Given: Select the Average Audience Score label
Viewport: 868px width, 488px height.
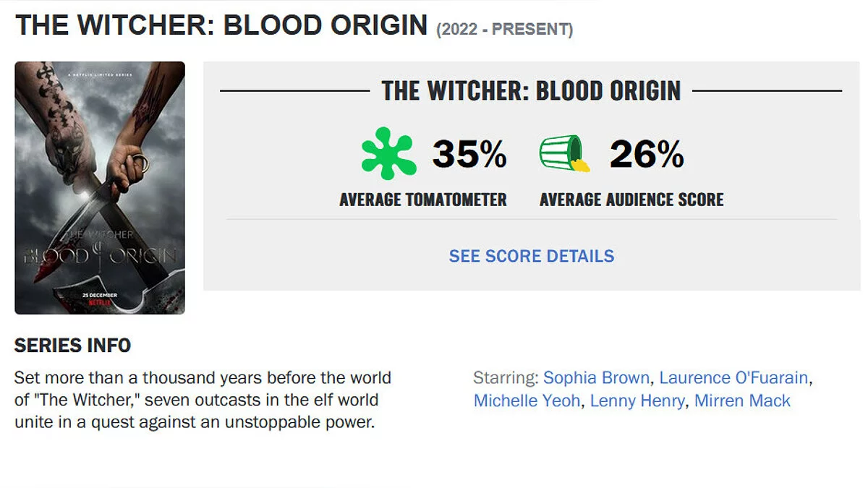Looking at the screenshot, I should pos(631,200).
